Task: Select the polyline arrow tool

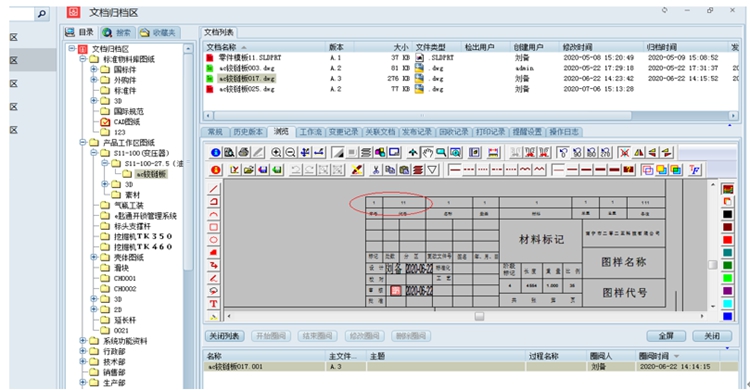Action: [x=214, y=265]
